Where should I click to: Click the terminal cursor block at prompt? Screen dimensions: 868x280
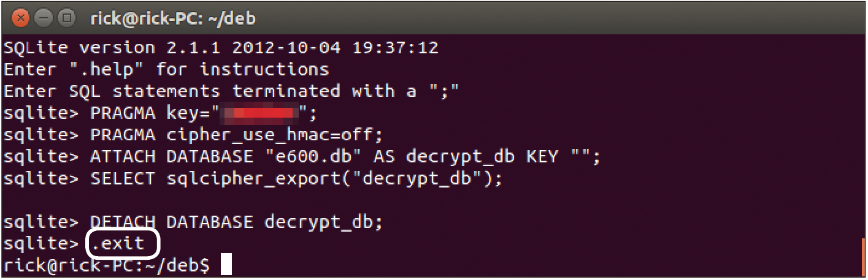[x=226, y=265]
